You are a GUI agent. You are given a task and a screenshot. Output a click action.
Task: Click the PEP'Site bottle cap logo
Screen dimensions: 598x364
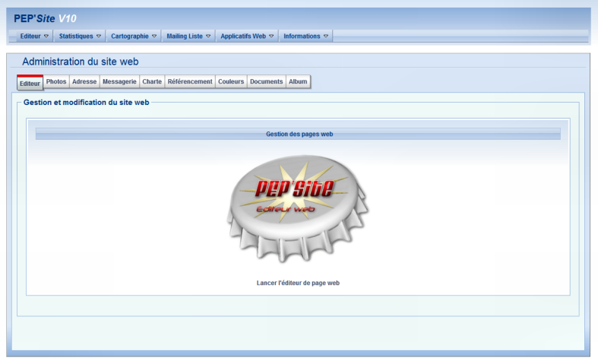298,208
